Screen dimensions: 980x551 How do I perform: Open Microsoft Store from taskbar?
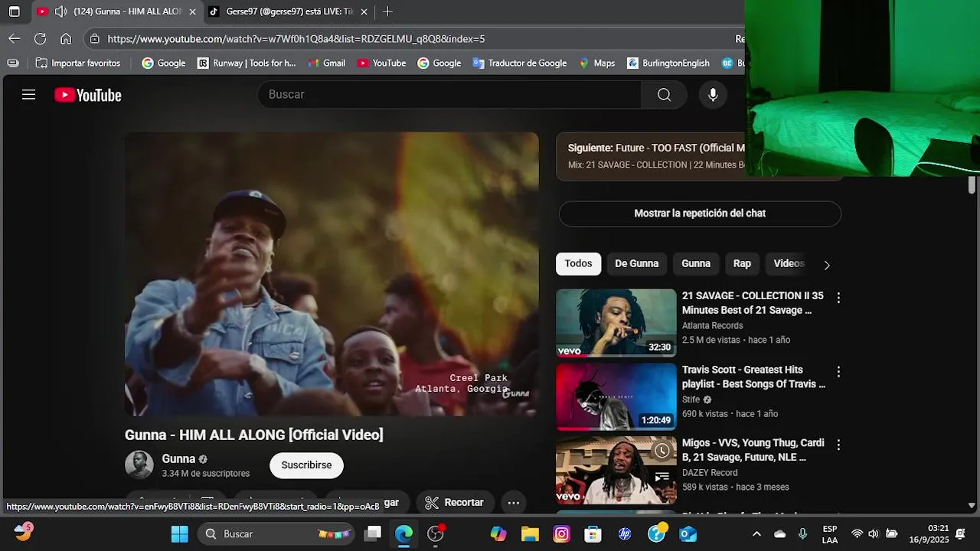point(593,533)
